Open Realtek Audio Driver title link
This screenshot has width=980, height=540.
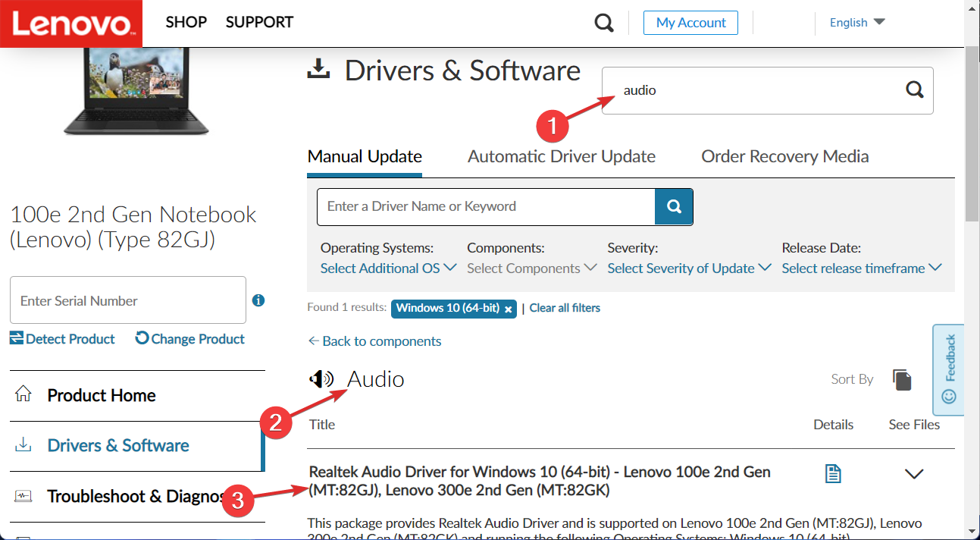click(540, 481)
